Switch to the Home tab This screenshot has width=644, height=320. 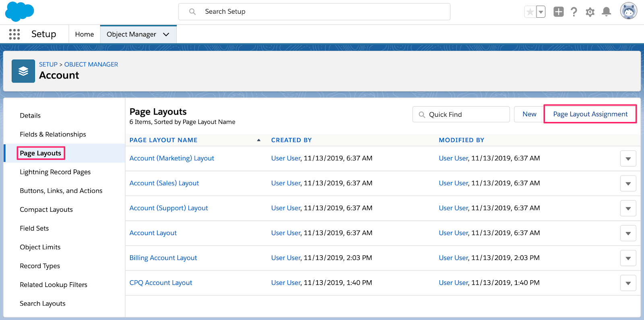(x=85, y=34)
